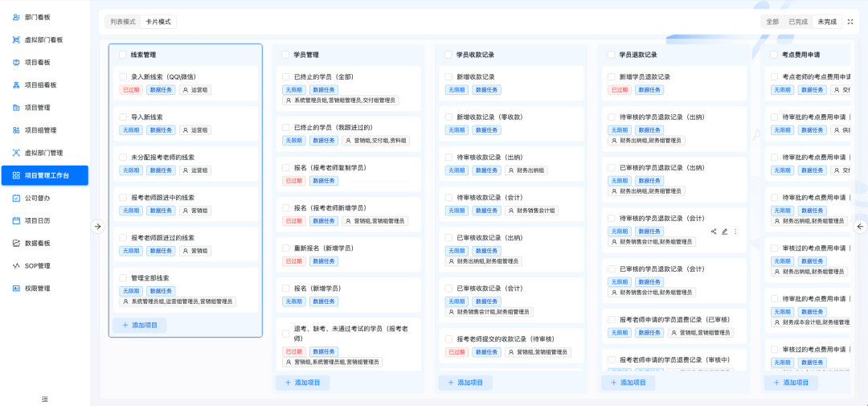Viewport: 868px width, 406px height.
Task: Select the 未完成 filter
Action: 827,22
